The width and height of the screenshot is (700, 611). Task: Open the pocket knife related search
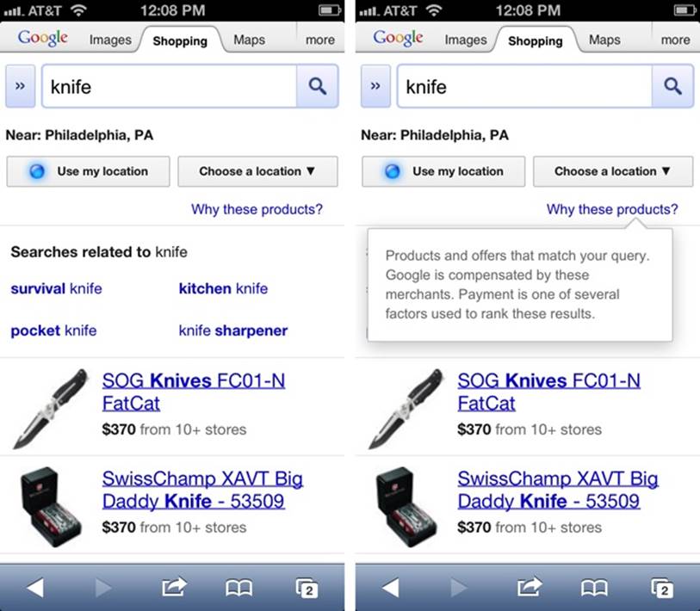53,330
